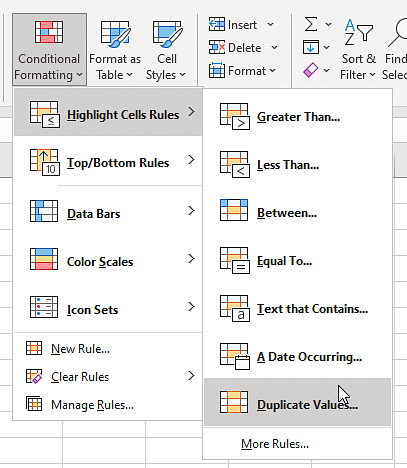Click the Fill down arrow icon
407x468 pixels.
(x=311, y=47)
